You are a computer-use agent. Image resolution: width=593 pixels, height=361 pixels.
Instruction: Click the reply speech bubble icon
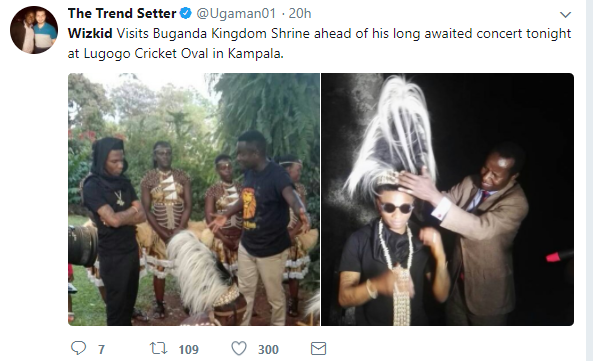tap(79, 348)
